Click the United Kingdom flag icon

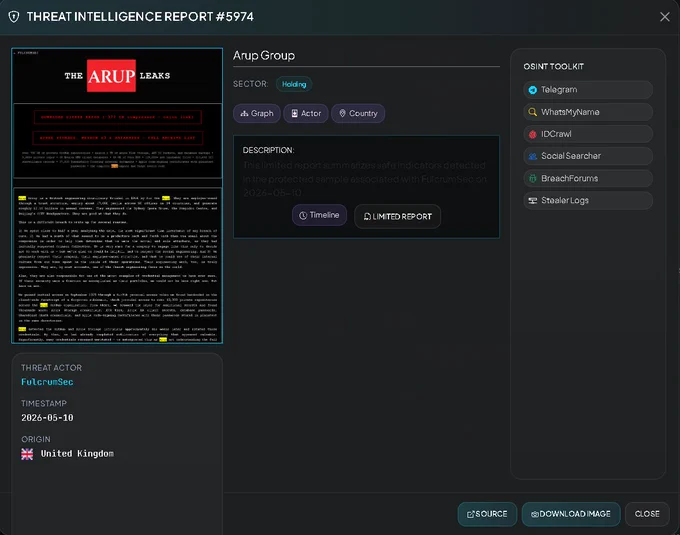[x=27, y=454]
